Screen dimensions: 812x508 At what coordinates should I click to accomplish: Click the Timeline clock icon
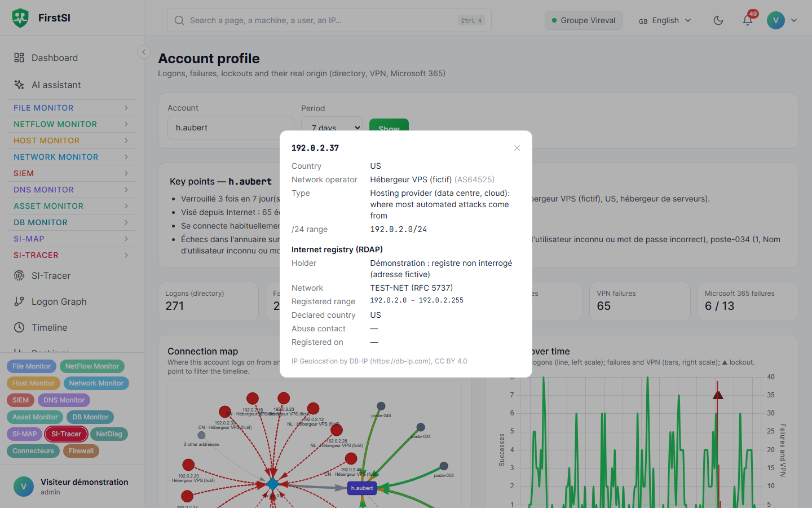click(x=19, y=327)
